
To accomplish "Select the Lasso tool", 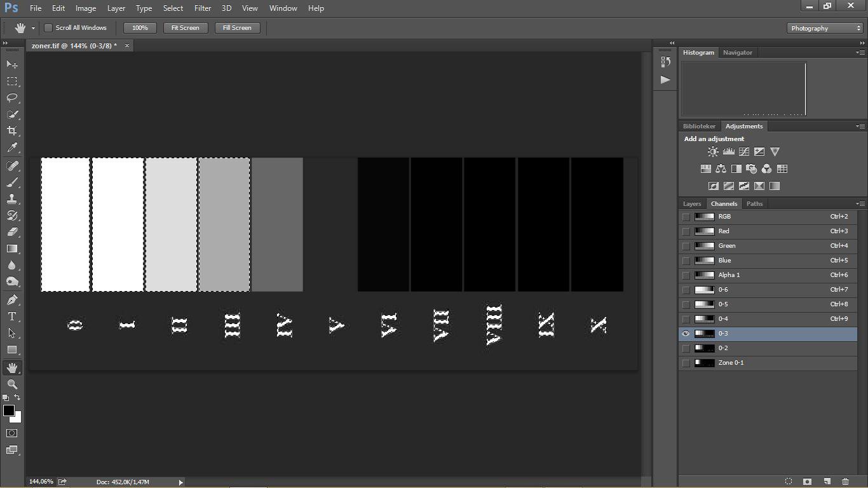I will 12,98.
